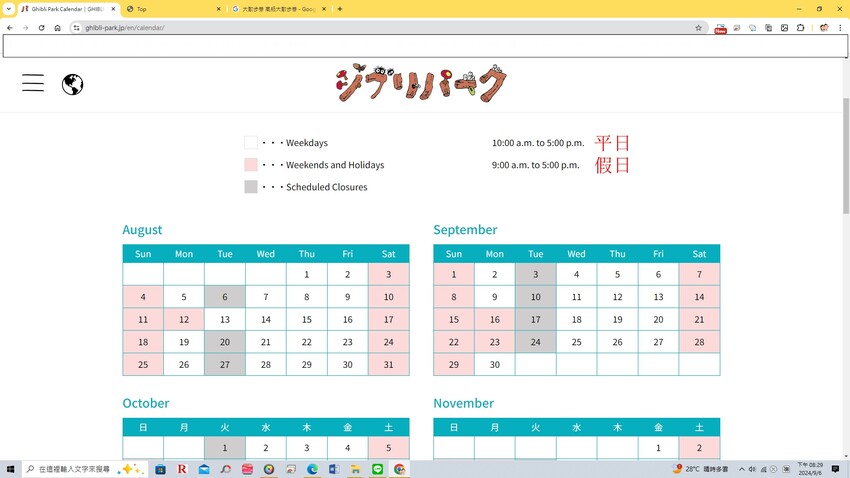Click September 17 closure date
The width and height of the screenshot is (850, 478).
point(536,320)
